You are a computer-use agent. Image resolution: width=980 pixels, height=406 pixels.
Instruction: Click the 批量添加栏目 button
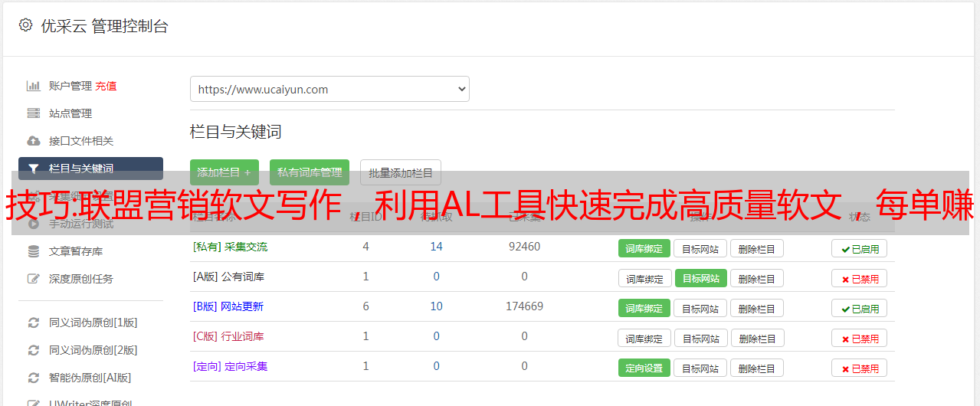[x=401, y=172]
